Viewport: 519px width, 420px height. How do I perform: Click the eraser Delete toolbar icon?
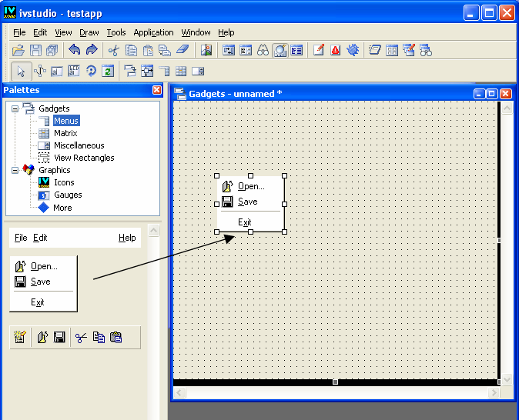182,51
